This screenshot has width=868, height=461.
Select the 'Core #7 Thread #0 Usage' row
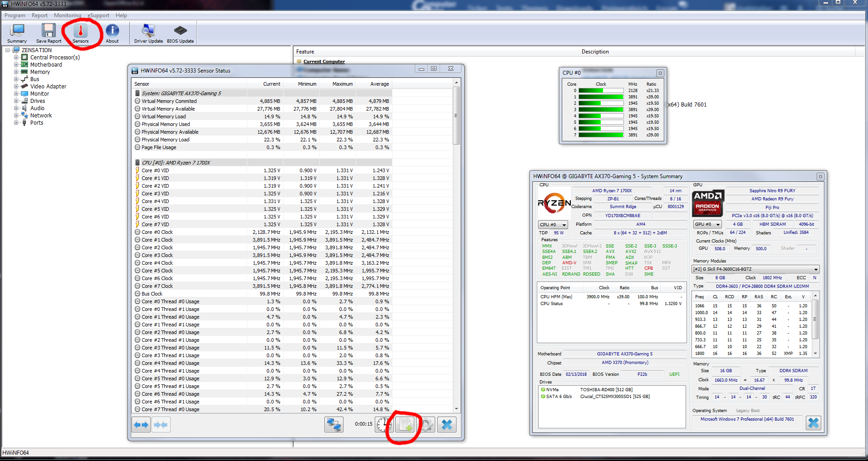point(262,409)
